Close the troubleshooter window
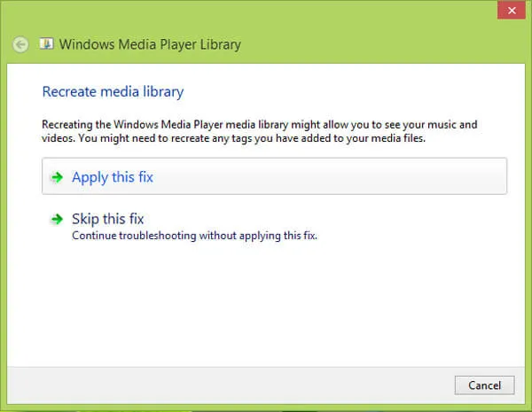Viewport: 532px width, 412px height. tap(512, 10)
